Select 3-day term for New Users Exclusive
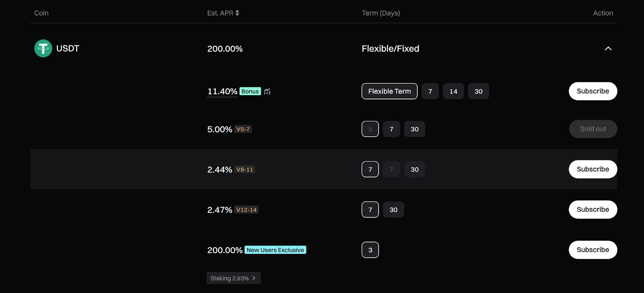This screenshot has height=293, width=644. 370,250
